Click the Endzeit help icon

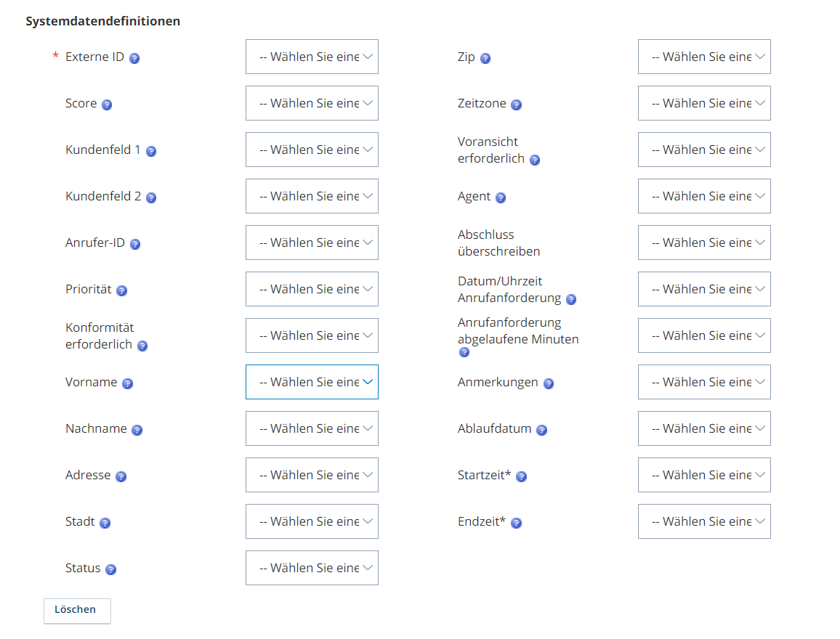(x=516, y=523)
